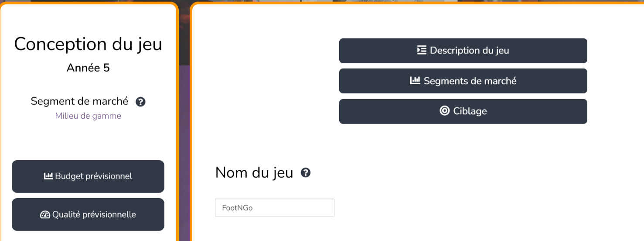This screenshot has height=241, width=644.
Task: Show the Qualité prévisionnelle report
Action: tap(88, 214)
